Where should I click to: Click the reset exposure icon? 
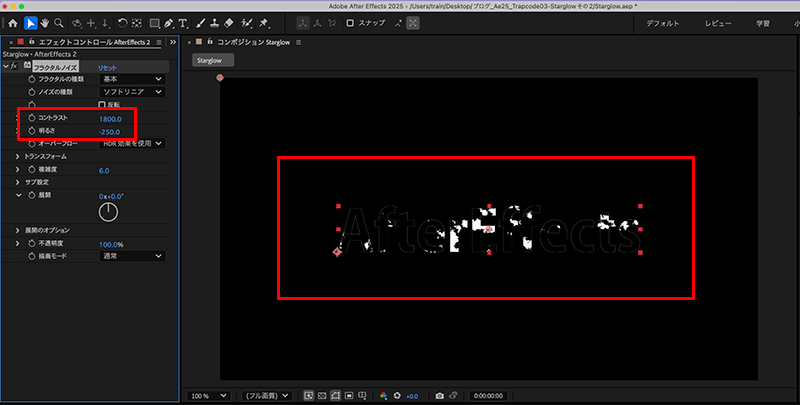[397, 396]
